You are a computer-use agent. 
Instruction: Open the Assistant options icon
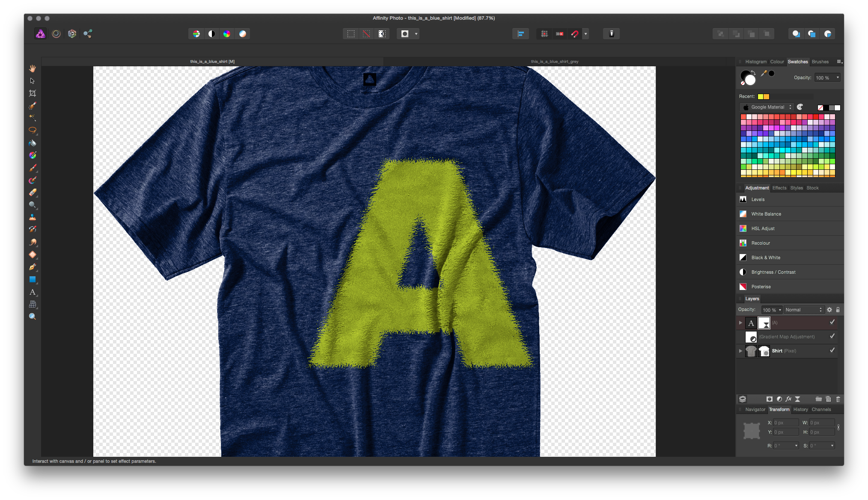[x=612, y=34]
